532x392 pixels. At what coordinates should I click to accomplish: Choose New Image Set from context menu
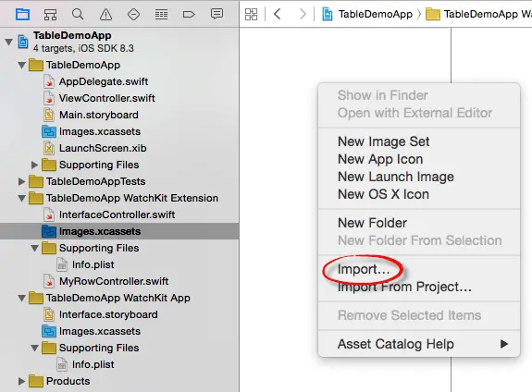coord(419,141)
